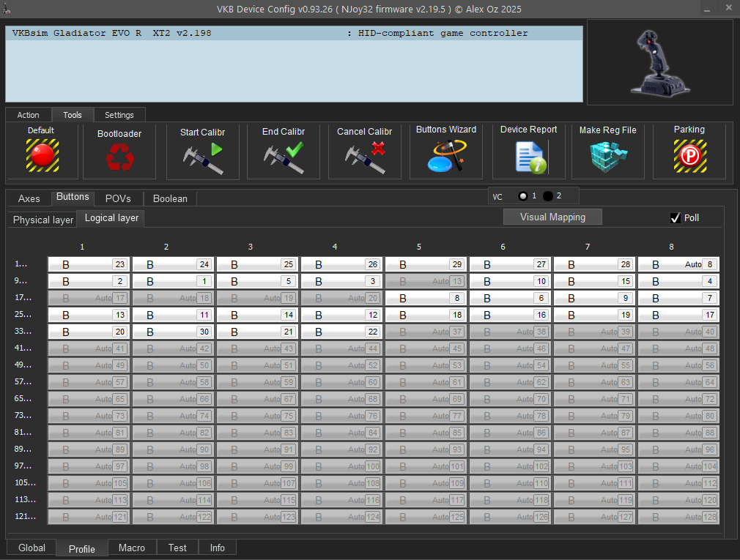Open the Bootloader recycle icon
Image resolution: width=740 pixels, height=560 pixels.
click(119, 157)
